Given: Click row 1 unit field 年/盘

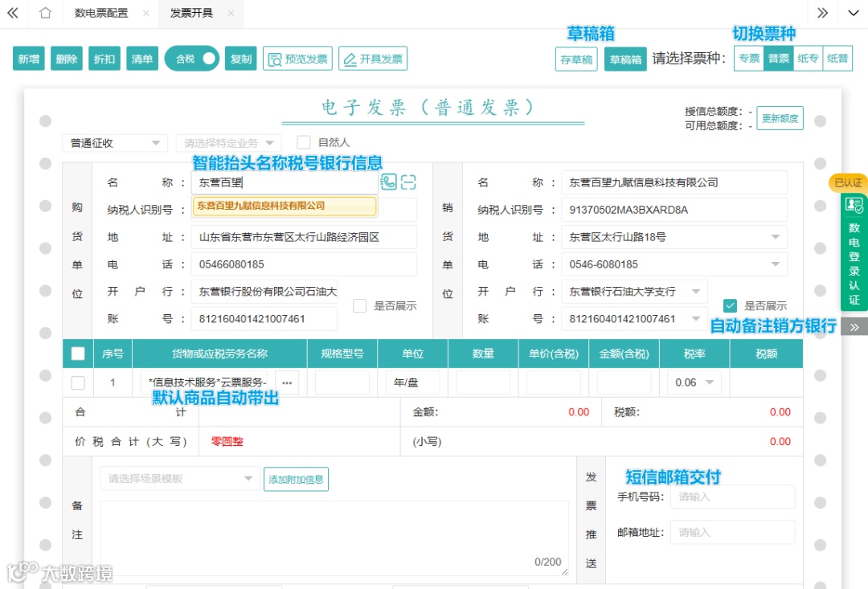Looking at the screenshot, I should click(x=413, y=382).
